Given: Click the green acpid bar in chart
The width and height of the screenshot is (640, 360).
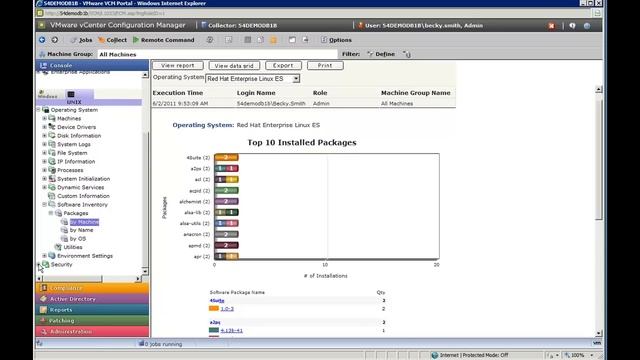Looking at the screenshot, I should pos(226,191).
